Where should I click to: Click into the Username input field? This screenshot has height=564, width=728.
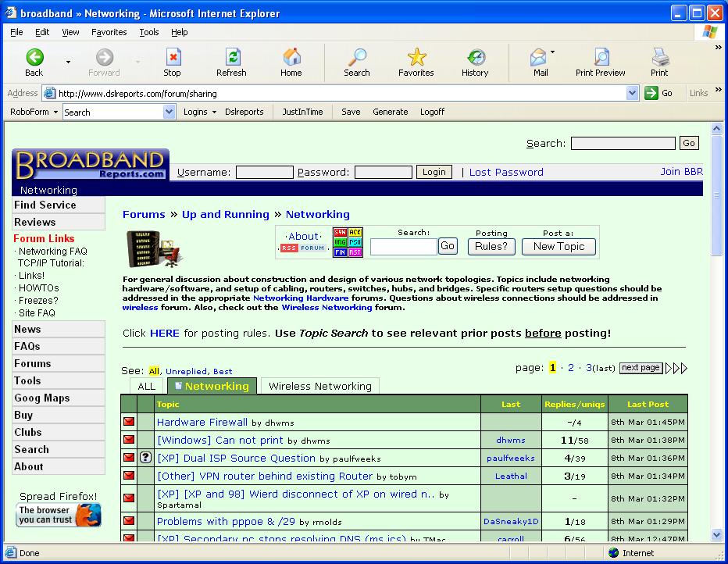(x=264, y=173)
